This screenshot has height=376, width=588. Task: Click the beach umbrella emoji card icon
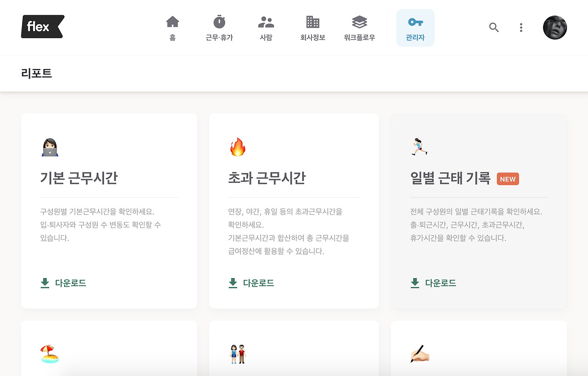(50, 354)
